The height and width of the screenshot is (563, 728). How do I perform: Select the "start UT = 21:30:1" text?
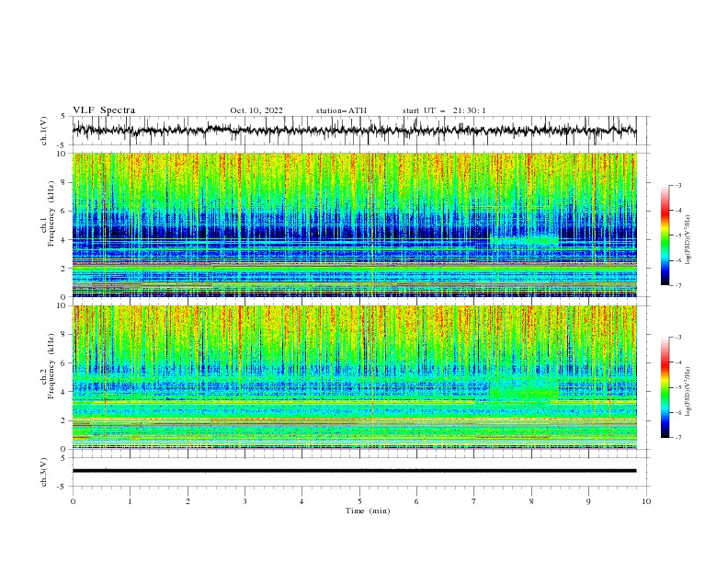coord(444,110)
